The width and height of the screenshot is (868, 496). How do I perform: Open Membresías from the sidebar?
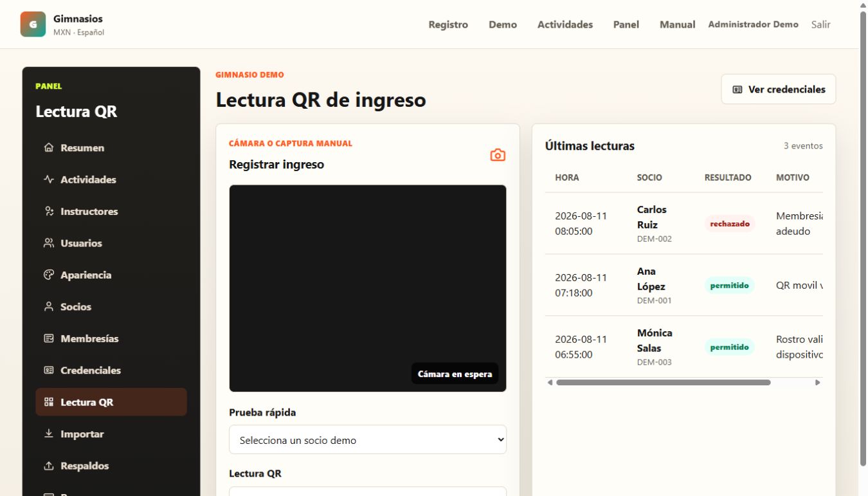111,338
